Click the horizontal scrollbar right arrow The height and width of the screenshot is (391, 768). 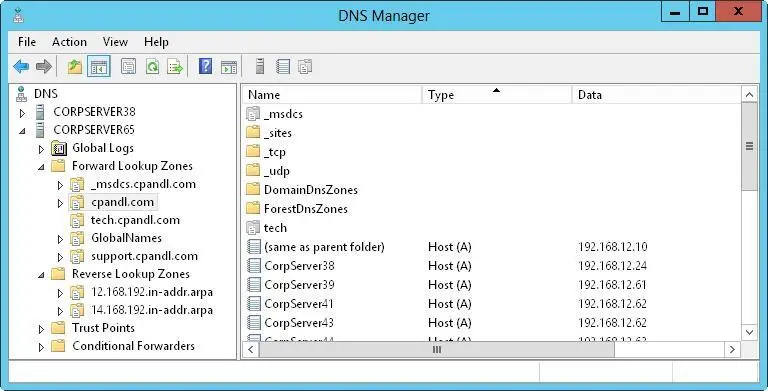click(732, 349)
